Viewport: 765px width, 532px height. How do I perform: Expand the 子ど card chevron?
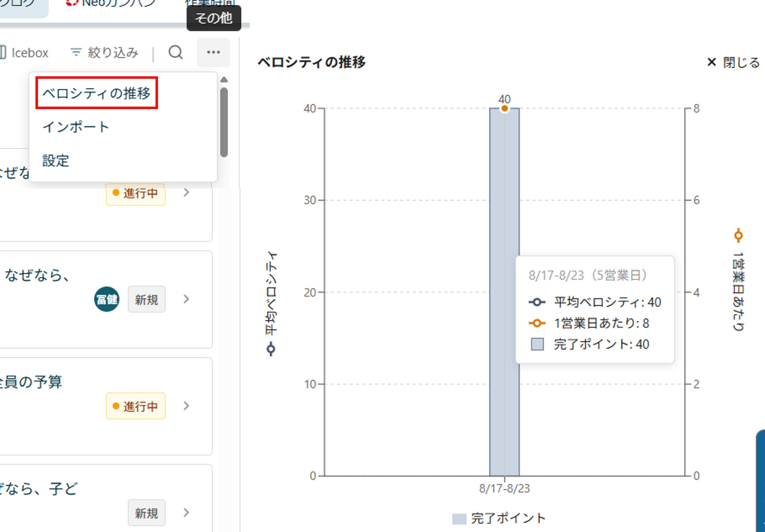tap(186, 512)
